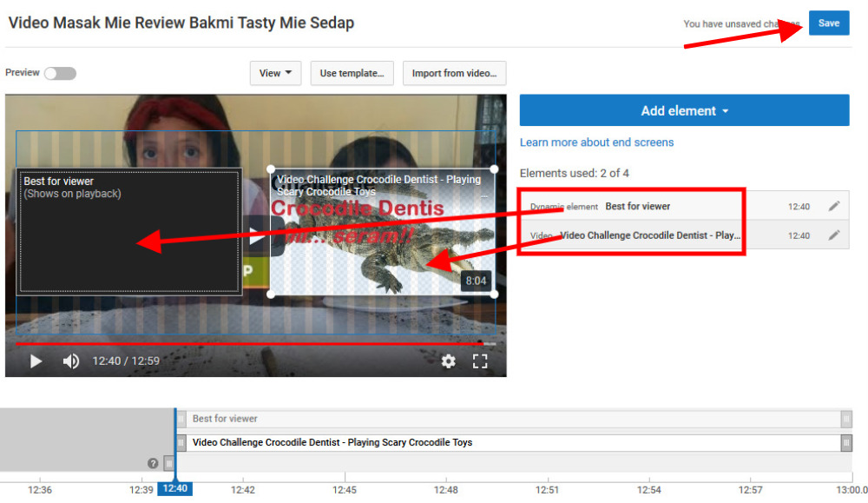
Task: Mute the video with the speaker icon
Action: [71, 361]
